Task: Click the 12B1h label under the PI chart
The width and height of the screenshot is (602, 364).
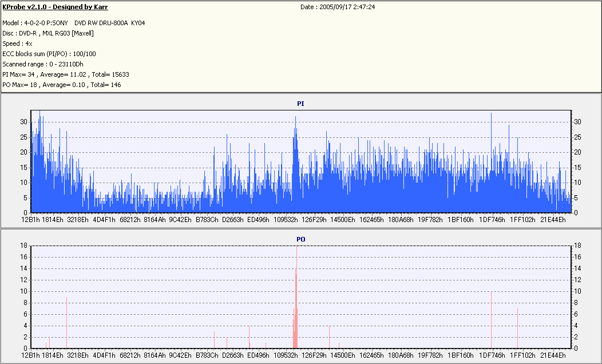Action: (x=31, y=220)
